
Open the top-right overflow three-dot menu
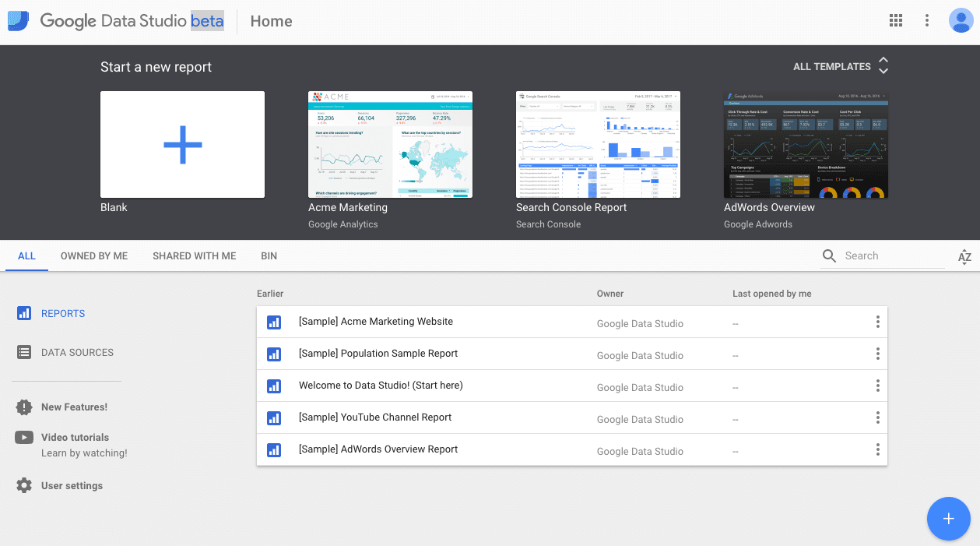pos(927,20)
